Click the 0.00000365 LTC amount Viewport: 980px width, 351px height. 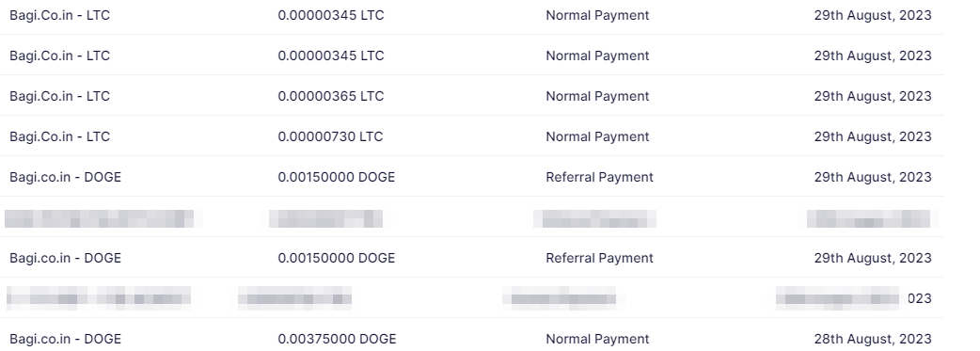pyautogui.click(x=331, y=96)
